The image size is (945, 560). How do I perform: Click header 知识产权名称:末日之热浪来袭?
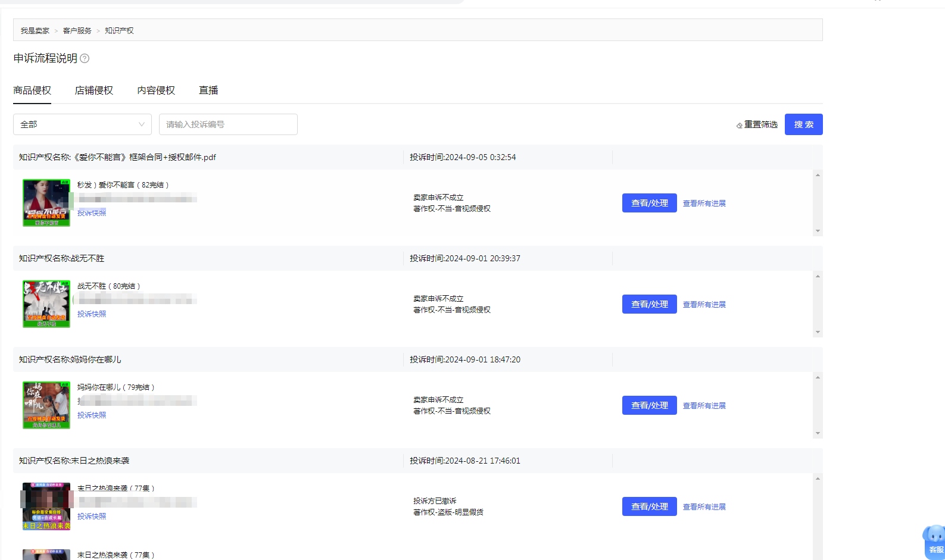pyautogui.click(x=74, y=461)
